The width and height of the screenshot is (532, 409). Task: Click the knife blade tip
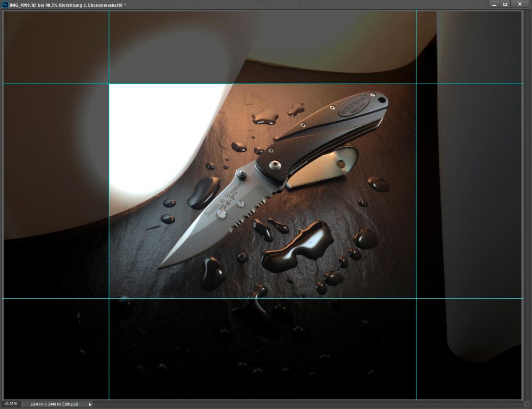tap(160, 267)
